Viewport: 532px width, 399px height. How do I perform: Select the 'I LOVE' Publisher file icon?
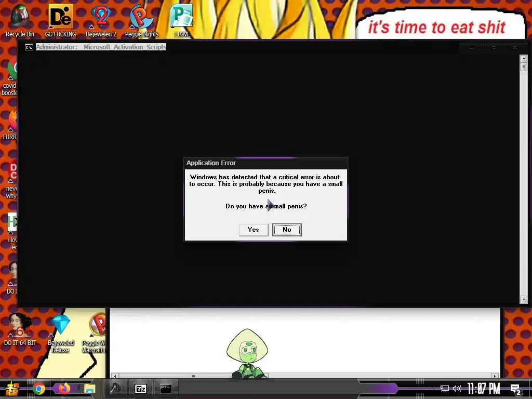[x=182, y=21]
